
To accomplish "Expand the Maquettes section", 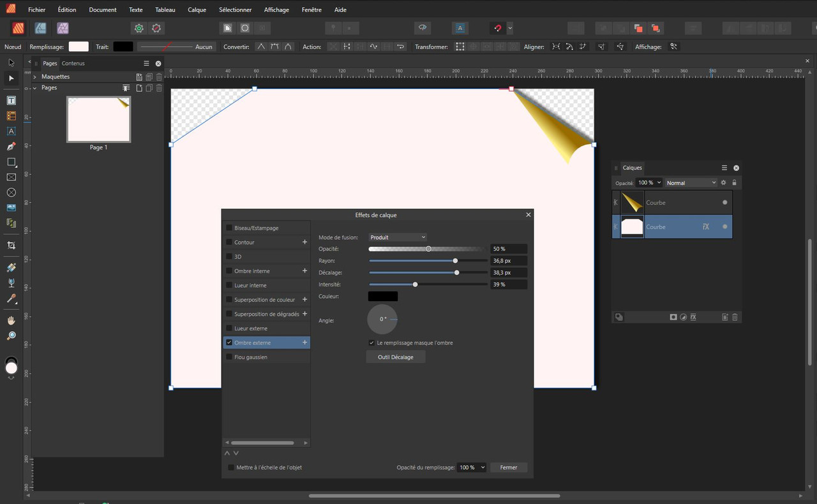I will point(35,77).
